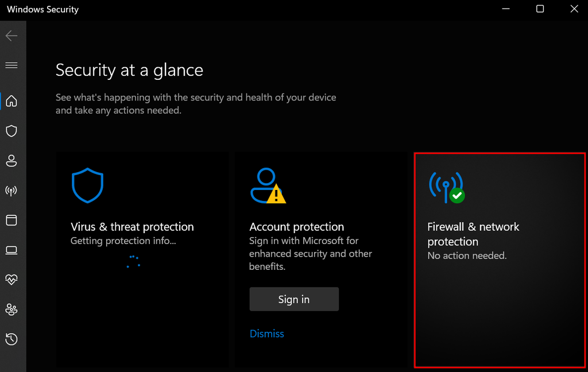Click the Windows Security title bar text
This screenshot has height=372, width=588.
click(42, 9)
